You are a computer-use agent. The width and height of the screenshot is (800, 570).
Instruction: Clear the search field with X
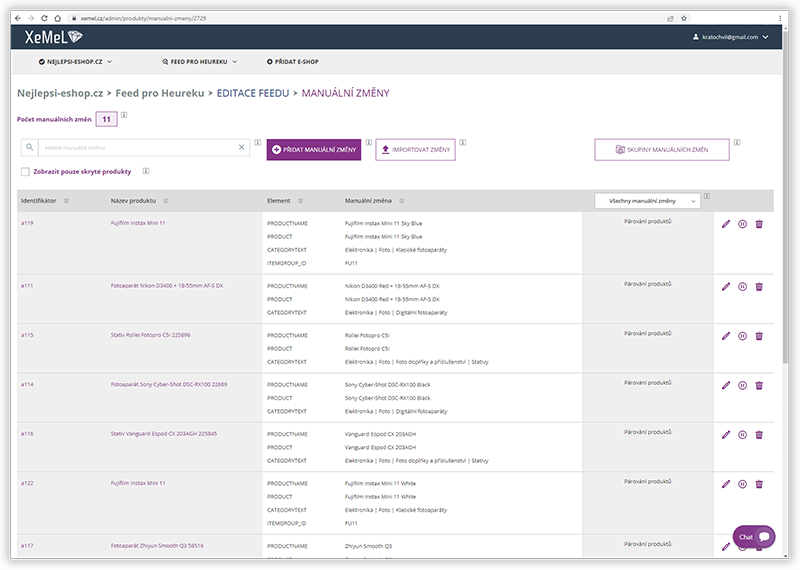[x=242, y=147]
